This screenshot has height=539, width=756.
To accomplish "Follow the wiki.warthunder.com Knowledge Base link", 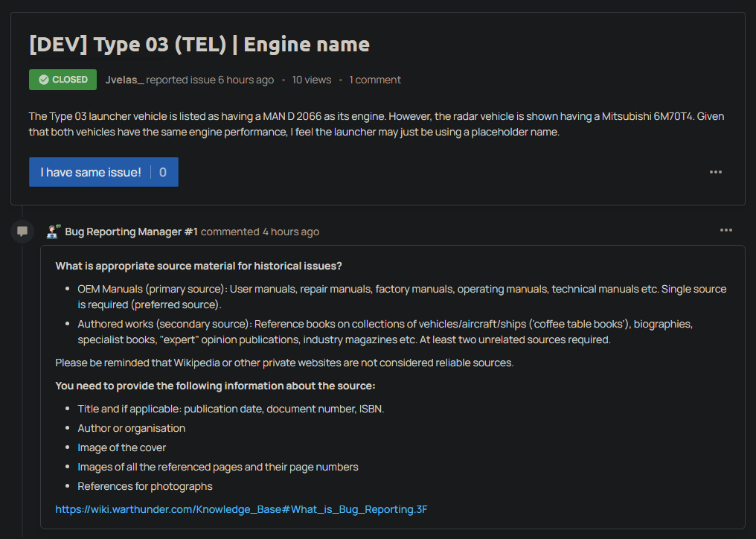I will click(x=241, y=509).
